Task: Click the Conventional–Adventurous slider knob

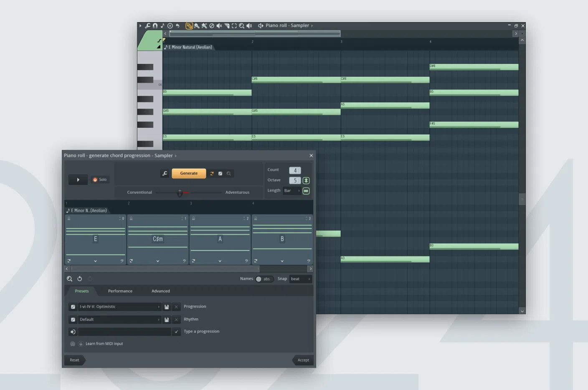Action: [180, 193]
